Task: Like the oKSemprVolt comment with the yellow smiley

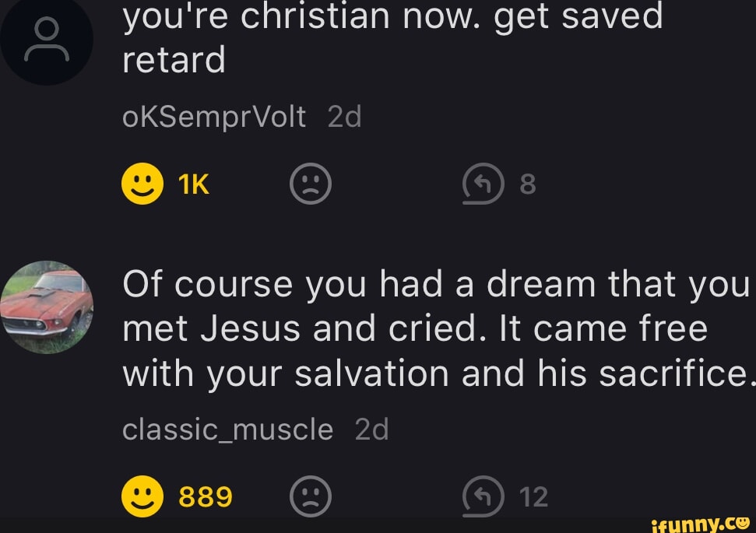Action: click(141, 186)
